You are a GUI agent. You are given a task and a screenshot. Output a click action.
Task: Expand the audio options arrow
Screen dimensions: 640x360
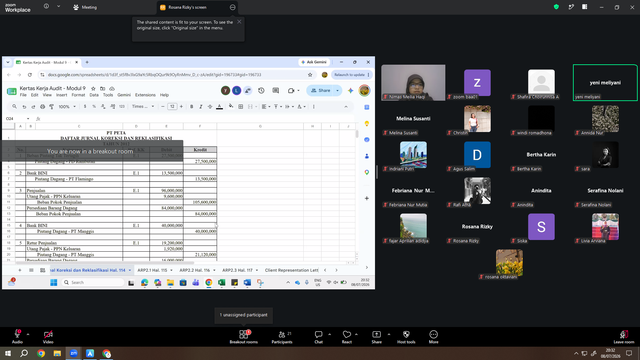click(28, 334)
